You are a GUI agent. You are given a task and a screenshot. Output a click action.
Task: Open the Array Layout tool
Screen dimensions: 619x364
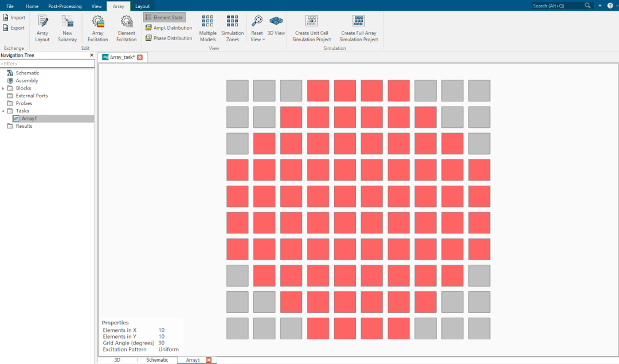42,28
